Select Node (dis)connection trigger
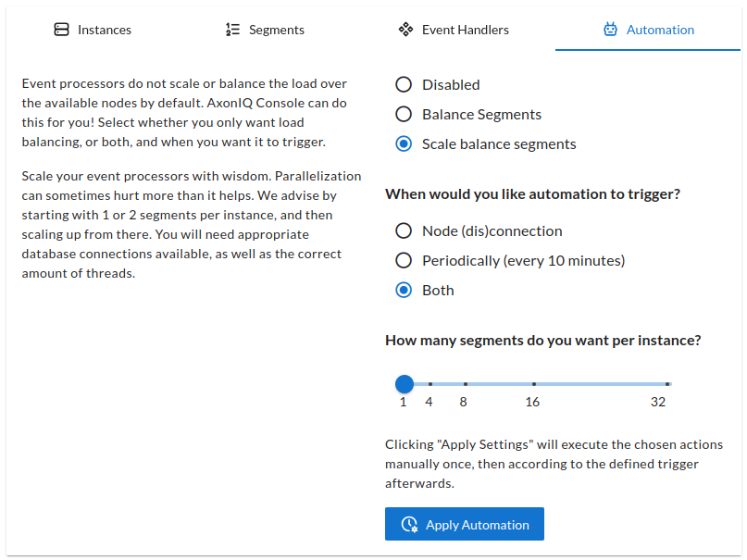The image size is (747, 560). pyautogui.click(x=404, y=230)
